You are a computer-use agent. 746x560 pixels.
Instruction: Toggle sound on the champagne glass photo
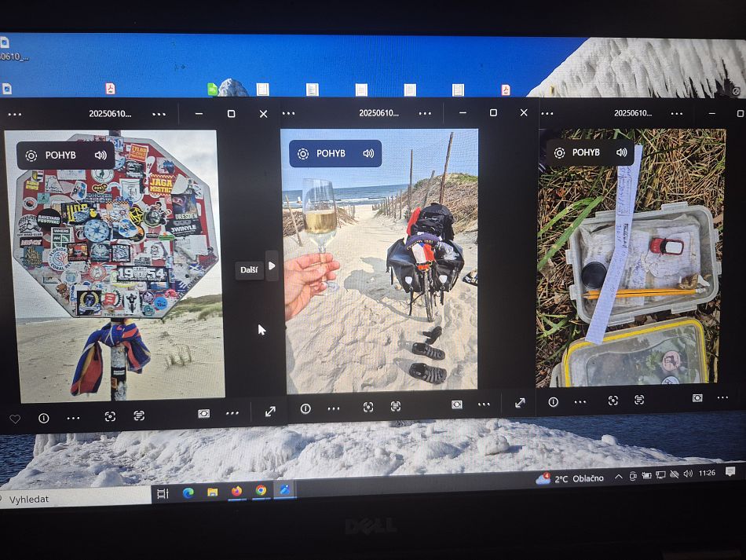point(368,153)
